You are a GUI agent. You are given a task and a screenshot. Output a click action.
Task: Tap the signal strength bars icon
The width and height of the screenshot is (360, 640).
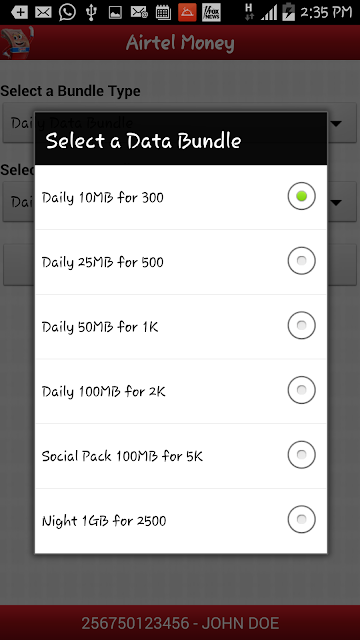pos(268,13)
